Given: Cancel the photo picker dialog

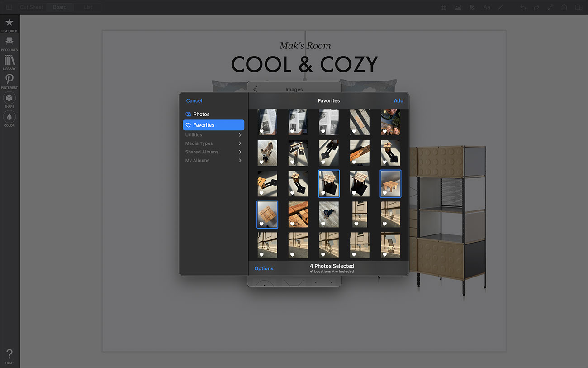Looking at the screenshot, I should (x=194, y=100).
